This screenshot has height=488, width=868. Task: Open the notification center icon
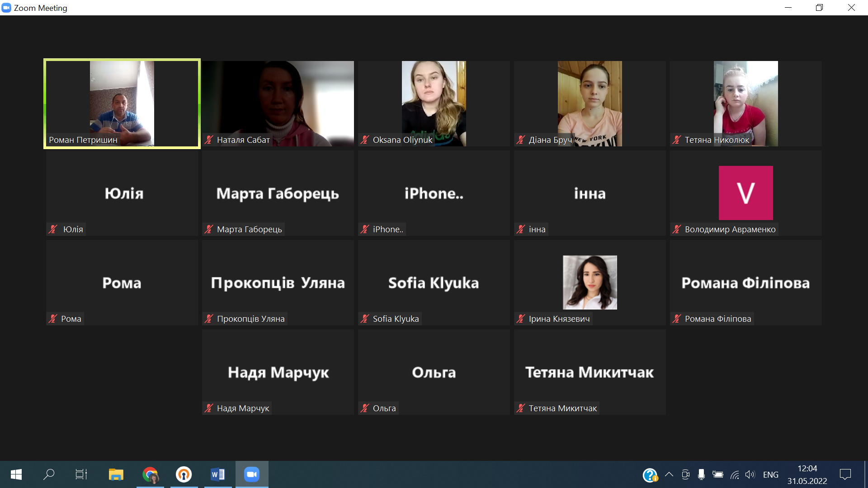coord(845,474)
